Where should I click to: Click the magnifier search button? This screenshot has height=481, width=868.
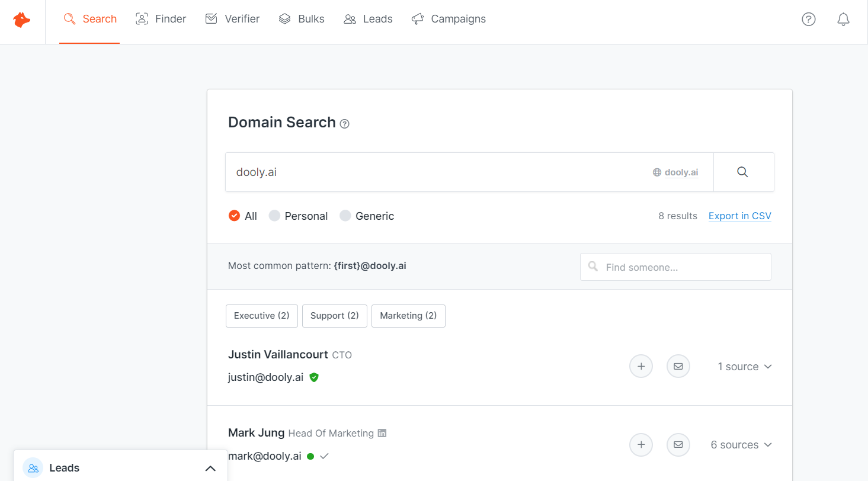(x=743, y=172)
